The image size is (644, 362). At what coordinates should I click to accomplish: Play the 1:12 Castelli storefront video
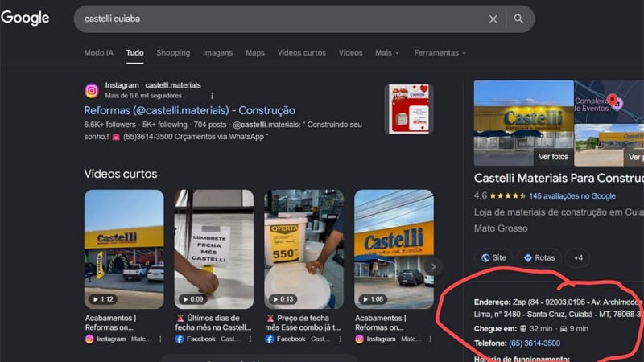[x=124, y=249]
